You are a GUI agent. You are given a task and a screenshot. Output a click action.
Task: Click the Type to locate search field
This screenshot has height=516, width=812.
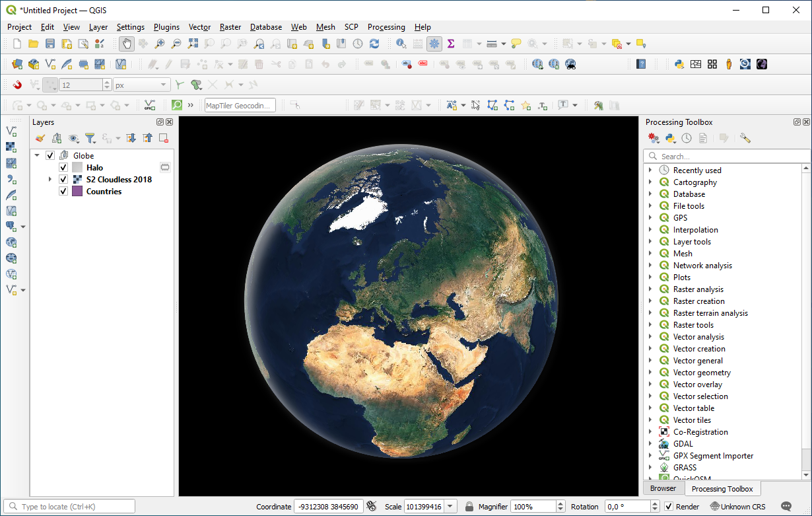69,506
